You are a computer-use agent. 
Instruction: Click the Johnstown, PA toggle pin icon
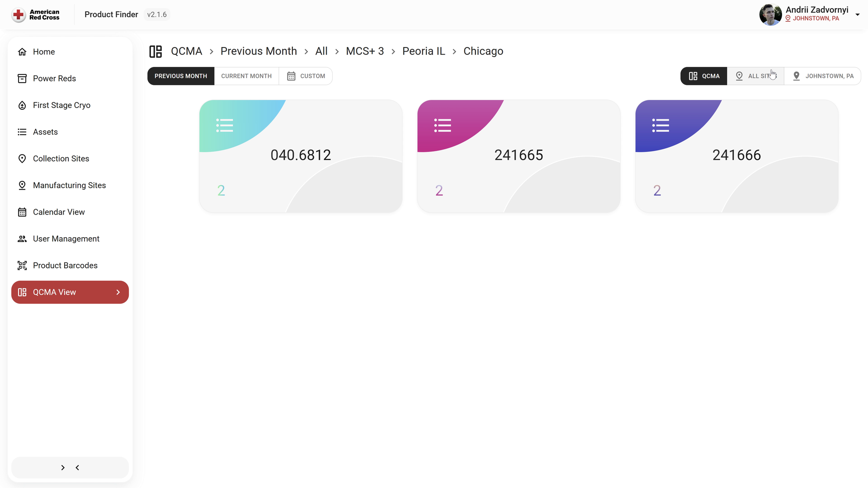tap(797, 76)
